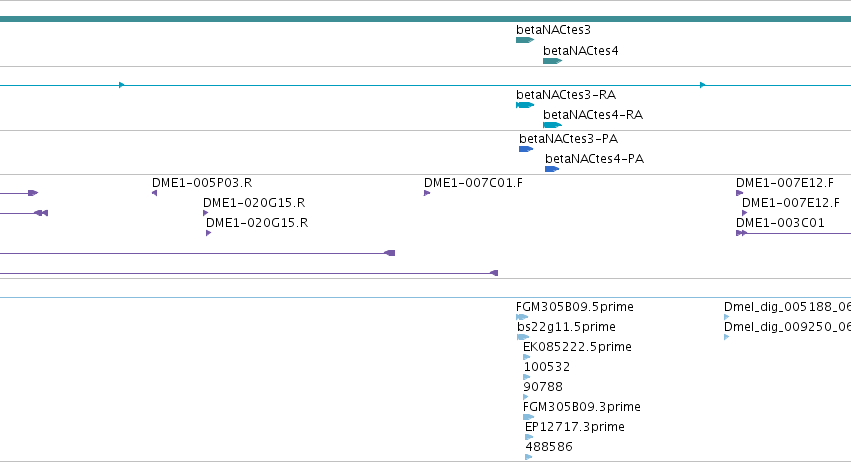
Task: Click the thick teal gene bar at top
Action: 426,19
